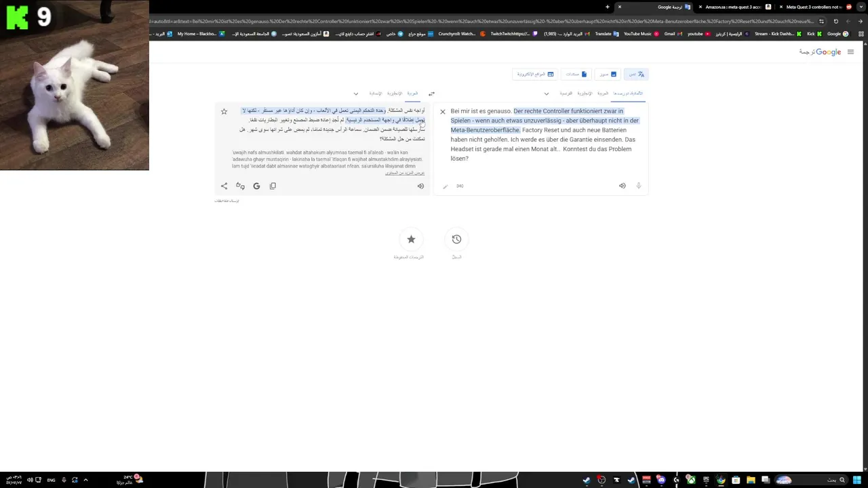The image size is (868, 488).
Task: Choose English as source language
Action: coord(585,94)
